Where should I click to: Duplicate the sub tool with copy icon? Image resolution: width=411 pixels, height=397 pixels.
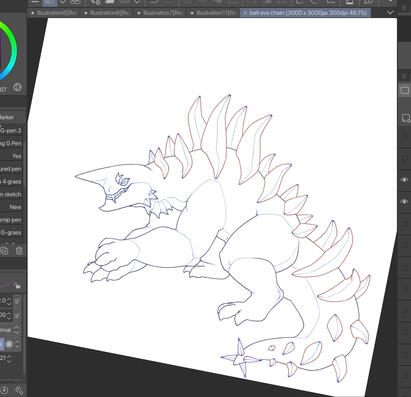(x=4, y=251)
